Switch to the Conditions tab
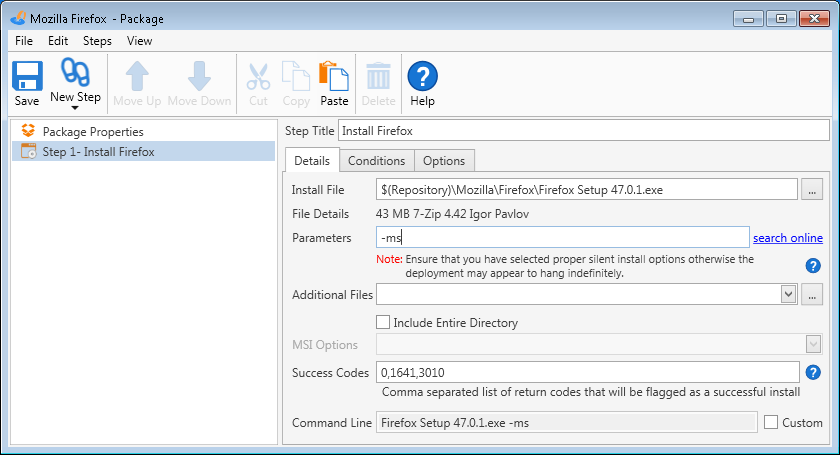 point(377,161)
